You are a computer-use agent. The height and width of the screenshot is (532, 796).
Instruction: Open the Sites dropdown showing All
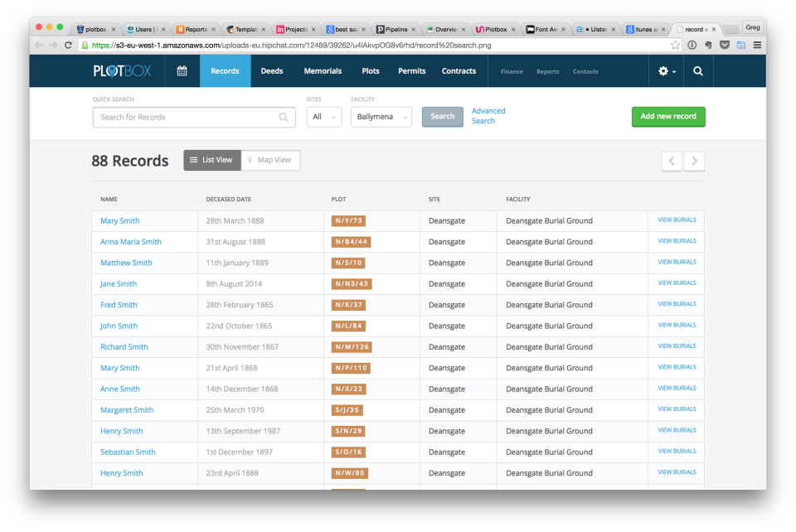(x=324, y=117)
